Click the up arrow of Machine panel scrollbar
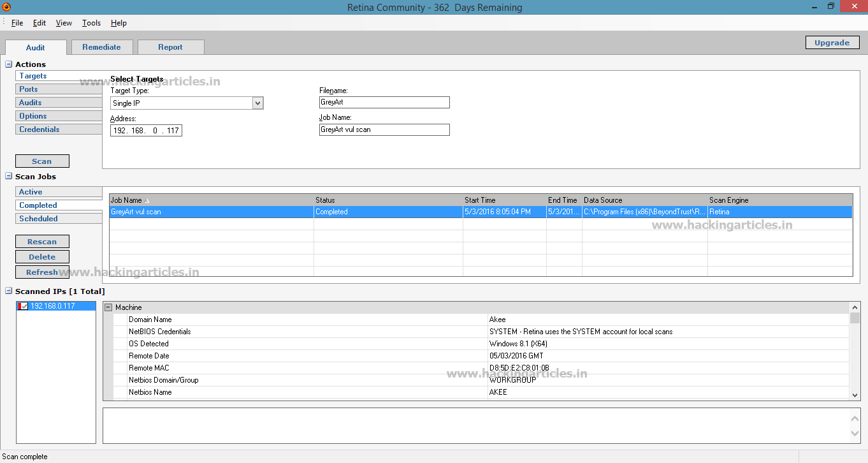The image size is (868, 463). [855, 307]
